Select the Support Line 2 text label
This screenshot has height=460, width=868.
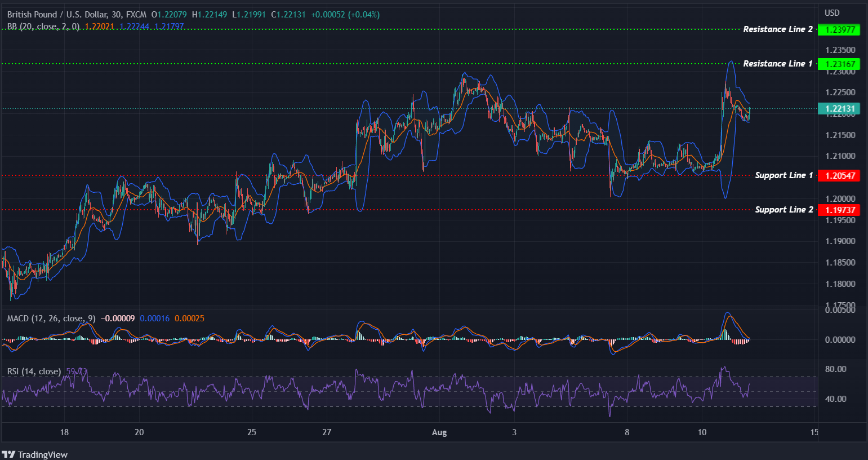point(784,209)
